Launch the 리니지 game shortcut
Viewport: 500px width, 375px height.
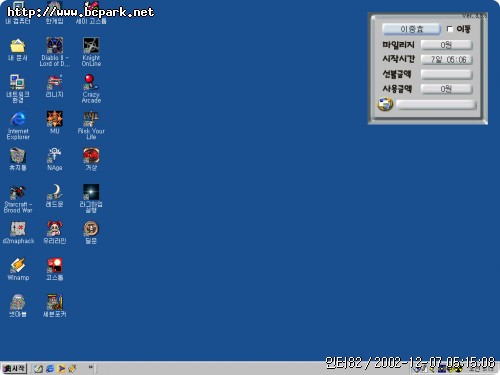pyautogui.click(x=55, y=82)
